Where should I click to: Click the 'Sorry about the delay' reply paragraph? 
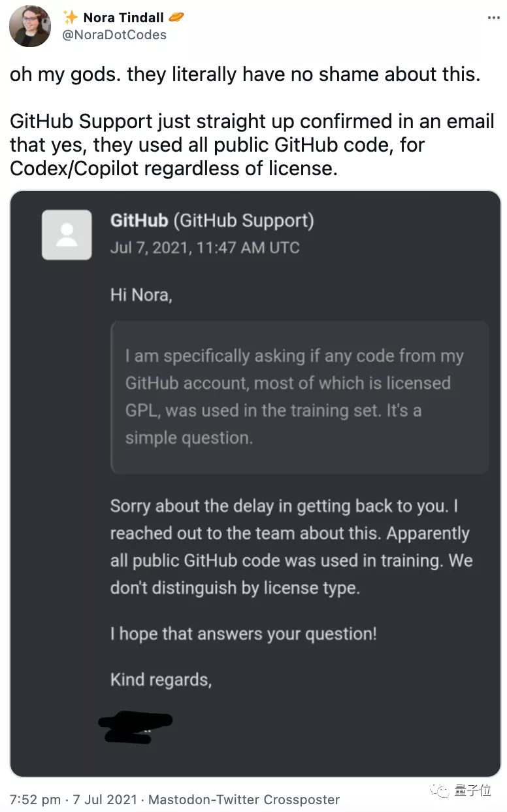[291, 547]
